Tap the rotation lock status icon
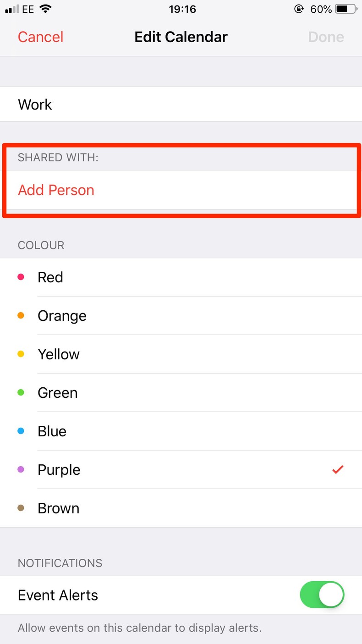Image resolution: width=362 pixels, height=644 pixels. pyautogui.click(x=299, y=9)
